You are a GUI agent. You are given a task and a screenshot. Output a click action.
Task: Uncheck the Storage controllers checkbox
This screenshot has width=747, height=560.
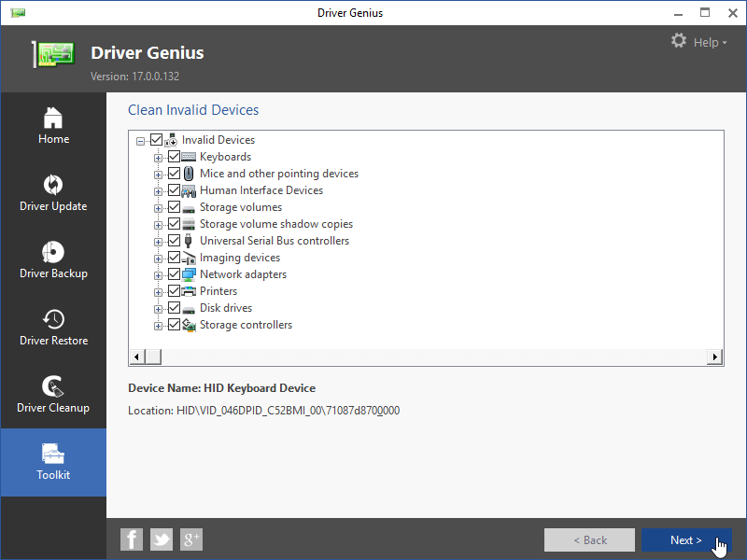pos(174,324)
